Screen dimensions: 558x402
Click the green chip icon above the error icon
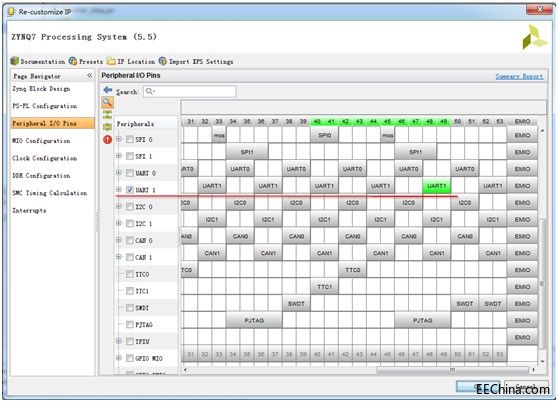coord(107,127)
